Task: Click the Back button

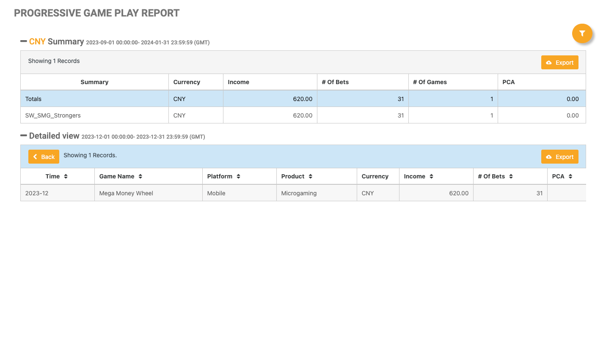Action: pyautogui.click(x=44, y=157)
